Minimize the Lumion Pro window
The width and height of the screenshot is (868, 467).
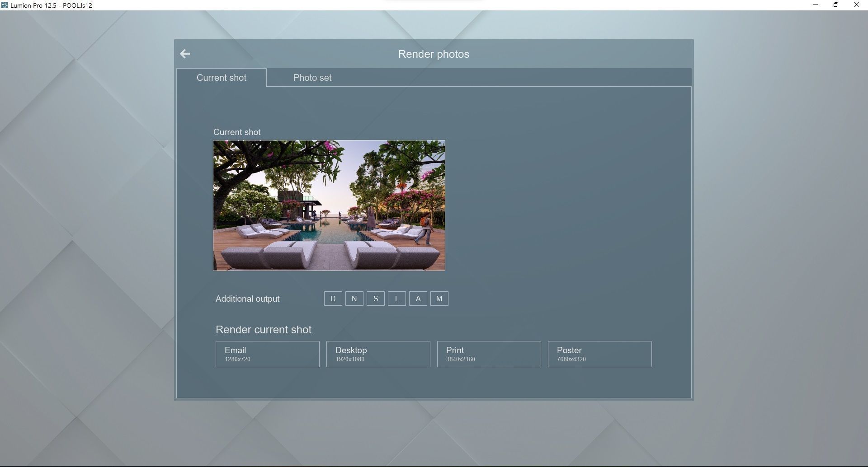pos(816,5)
